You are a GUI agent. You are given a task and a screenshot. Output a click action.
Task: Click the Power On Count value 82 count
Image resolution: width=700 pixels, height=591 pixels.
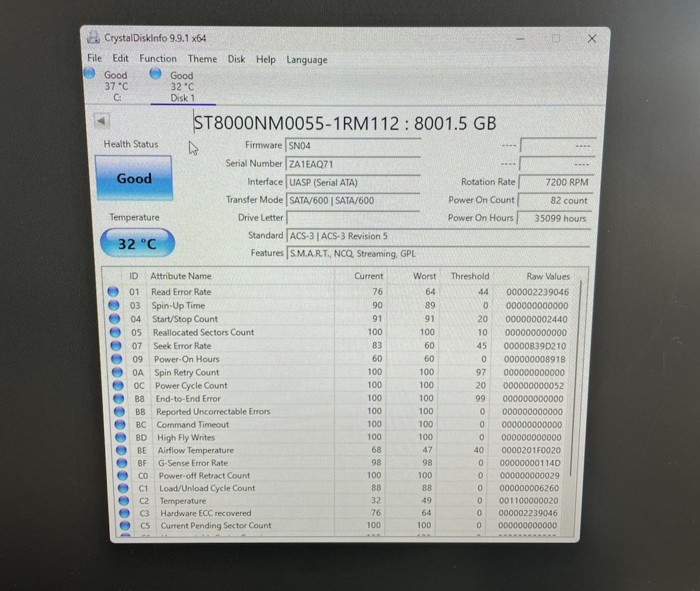[556, 200]
